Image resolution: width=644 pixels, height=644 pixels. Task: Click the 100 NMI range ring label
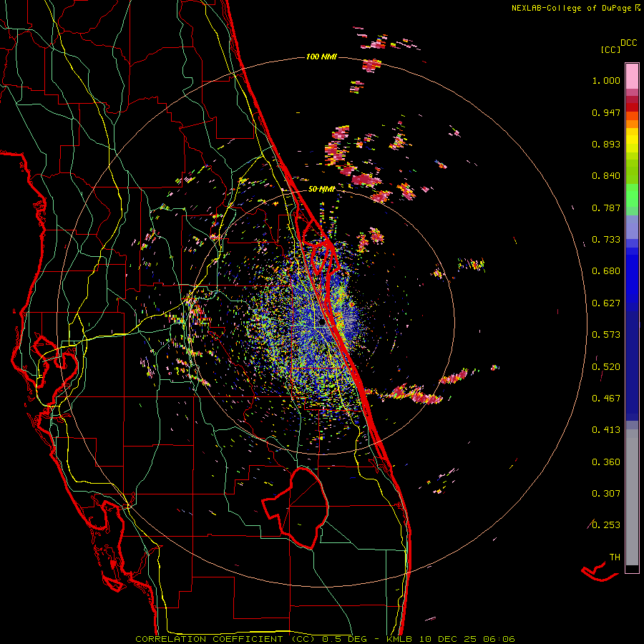coord(321,57)
